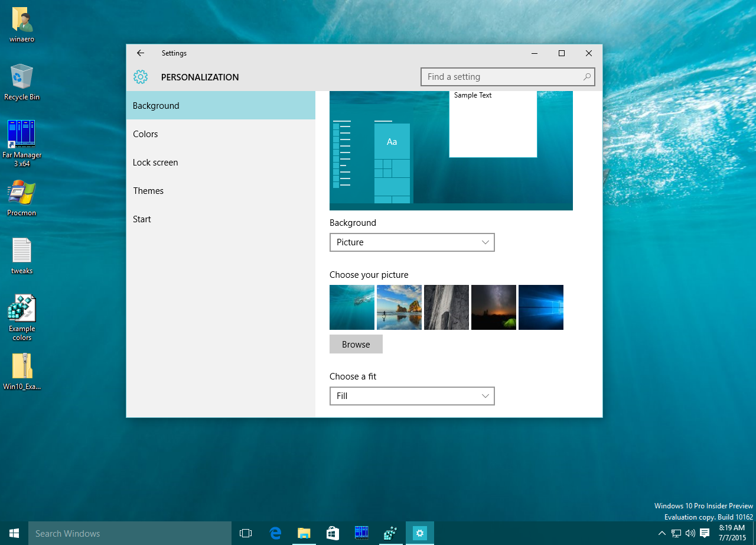The height and width of the screenshot is (545, 756).
Task: Open Task View on the taskbar
Action: (x=245, y=533)
